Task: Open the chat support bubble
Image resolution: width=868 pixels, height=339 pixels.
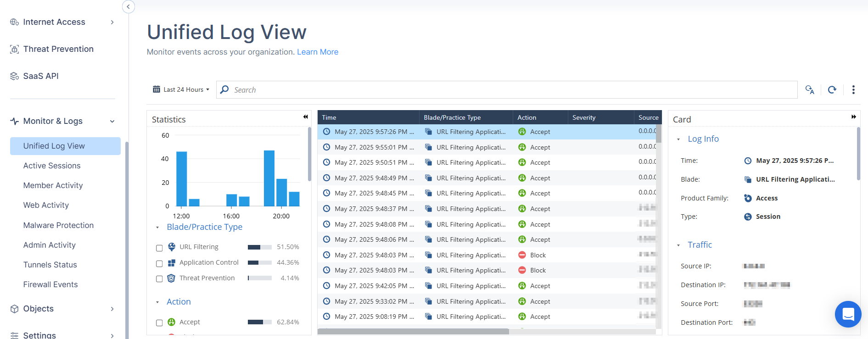Action: coord(848,314)
